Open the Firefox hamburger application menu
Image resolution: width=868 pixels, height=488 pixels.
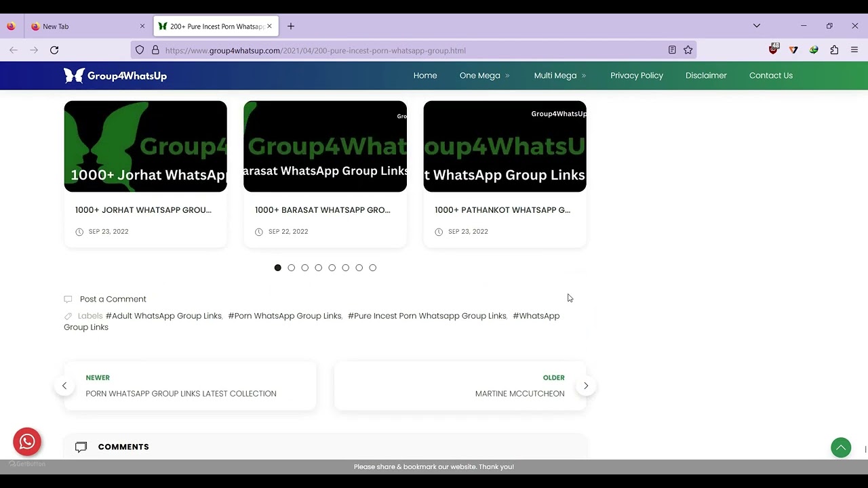pos(854,50)
